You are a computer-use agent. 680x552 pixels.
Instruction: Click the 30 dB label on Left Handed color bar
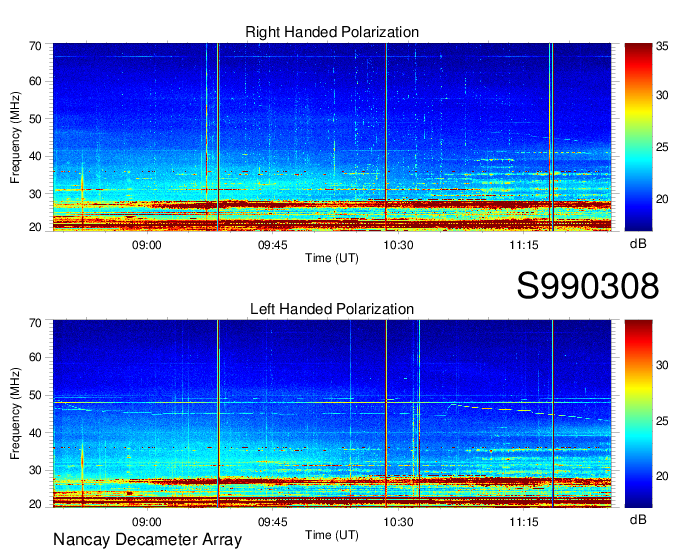click(x=662, y=365)
